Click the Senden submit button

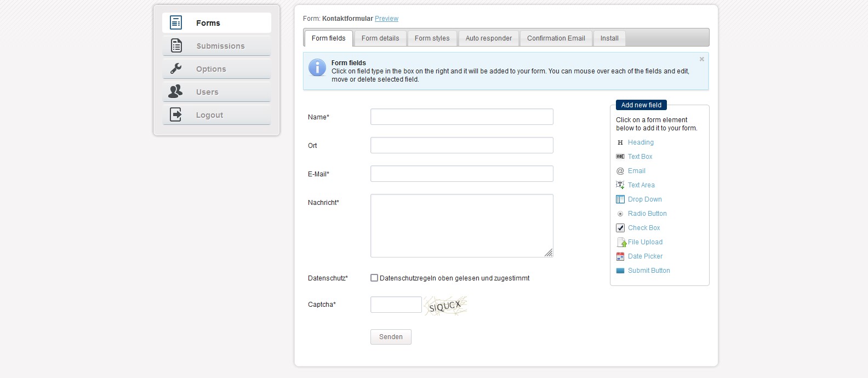tap(391, 337)
